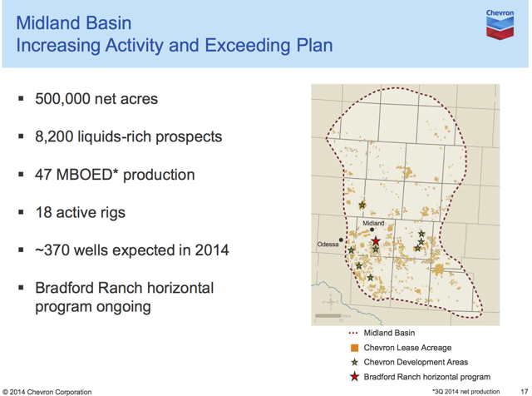Click the green star legend icon

click(x=355, y=362)
